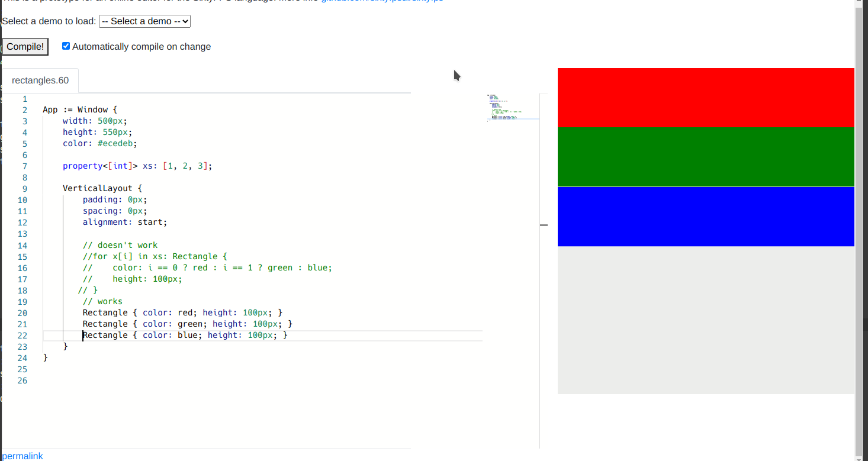
Task: Click the code minimap overview
Action: (x=513, y=107)
